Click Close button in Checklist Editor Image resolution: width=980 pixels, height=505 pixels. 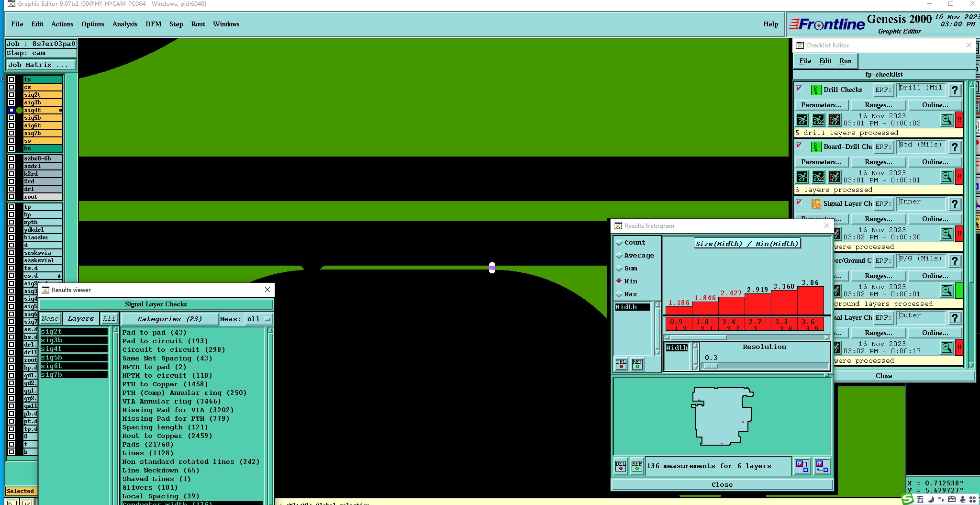[884, 376]
